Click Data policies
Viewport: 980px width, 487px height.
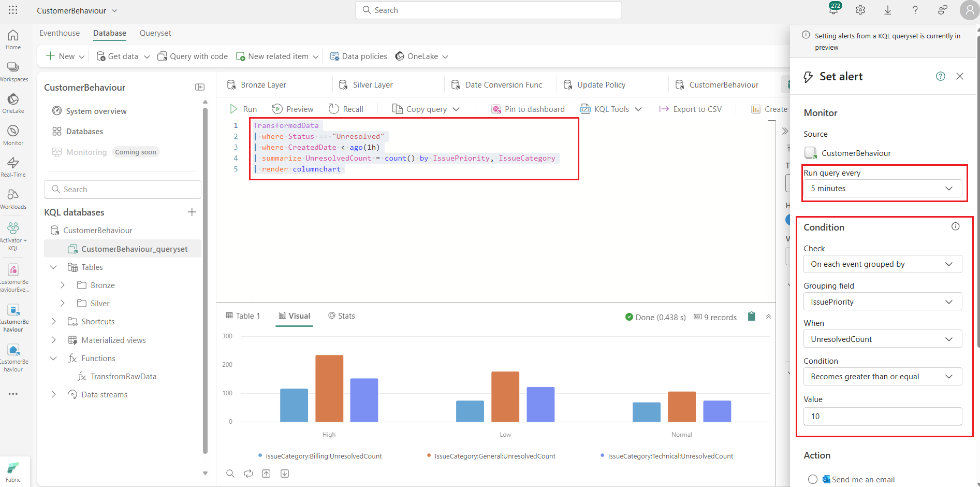(x=358, y=56)
